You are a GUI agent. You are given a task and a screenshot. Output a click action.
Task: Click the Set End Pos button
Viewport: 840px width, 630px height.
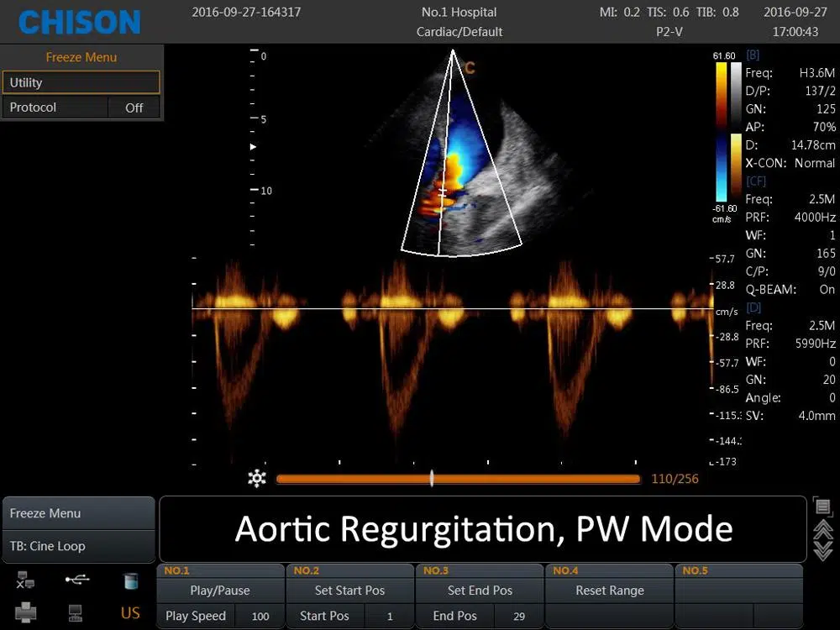coord(480,591)
